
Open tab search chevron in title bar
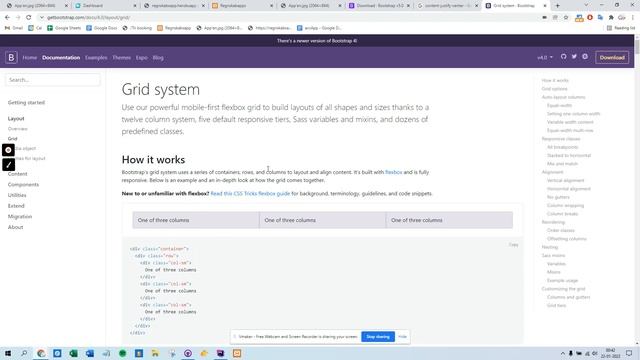(x=586, y=5)
